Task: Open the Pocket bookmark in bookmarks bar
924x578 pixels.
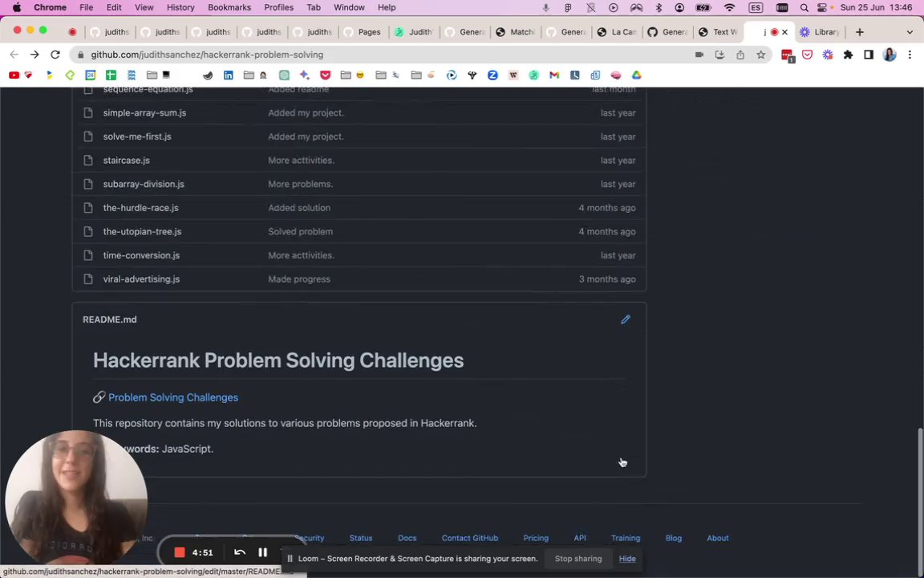Action: click(x=326, y=75)
